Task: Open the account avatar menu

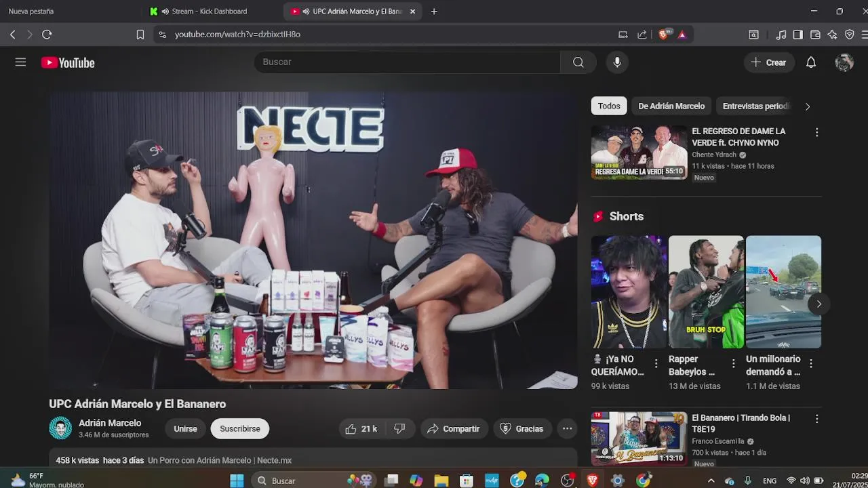Action: 844,62
